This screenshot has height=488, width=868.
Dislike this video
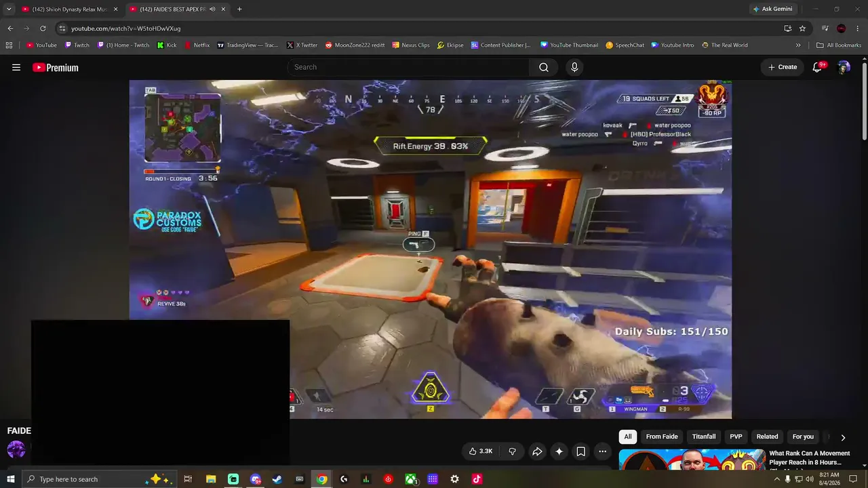[x=512, y=451]
